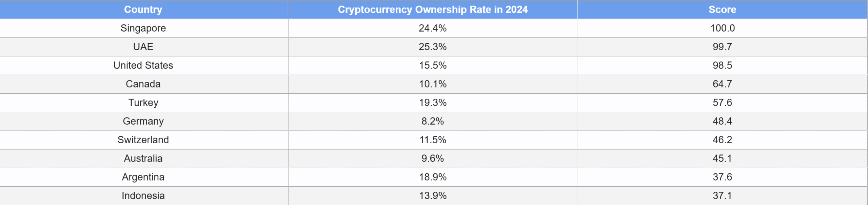Select the Canada row label
This screenshot has width=868, height=205.
point(143,84)
